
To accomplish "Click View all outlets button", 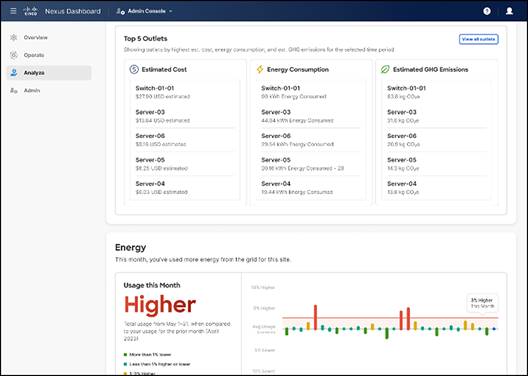I will tap(478, 39).
